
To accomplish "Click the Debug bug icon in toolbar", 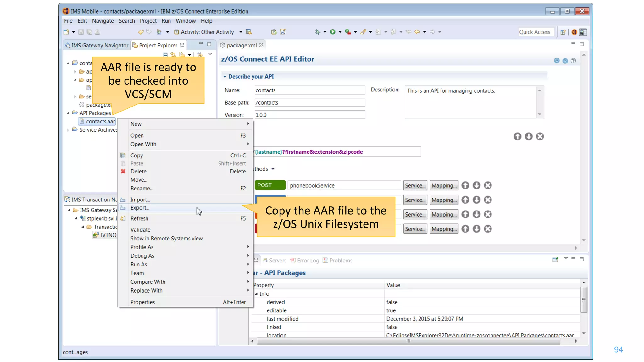I will coord(318,32).
